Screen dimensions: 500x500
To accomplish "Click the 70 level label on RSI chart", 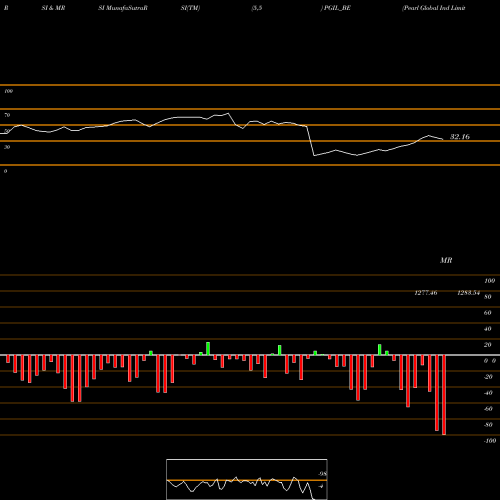I will (x=7, y=115).
